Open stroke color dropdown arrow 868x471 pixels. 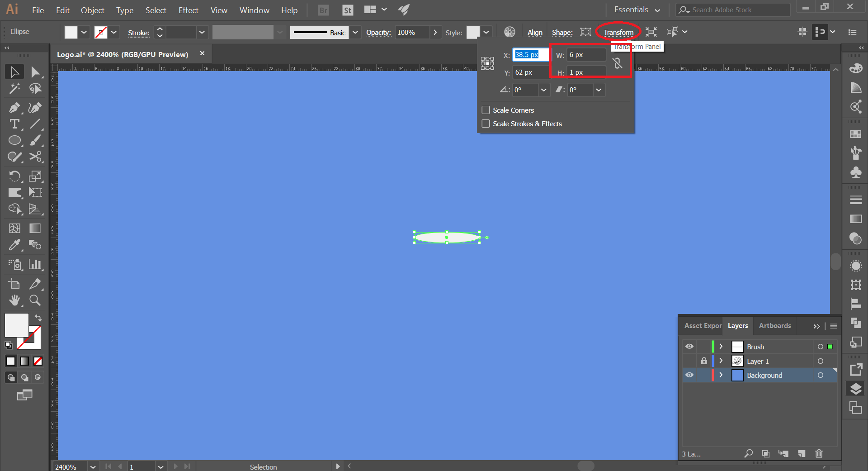pyautogui.click(x=114, y=32)
